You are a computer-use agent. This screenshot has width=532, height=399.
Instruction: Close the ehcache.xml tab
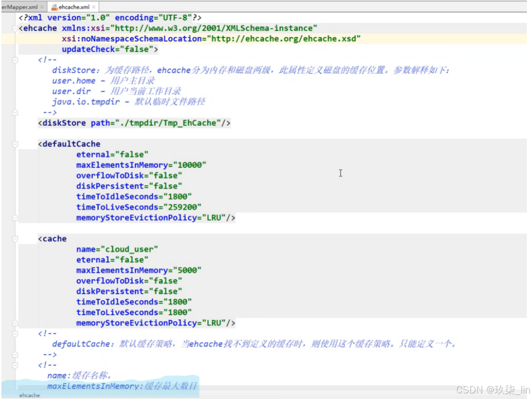pos(94,7)
